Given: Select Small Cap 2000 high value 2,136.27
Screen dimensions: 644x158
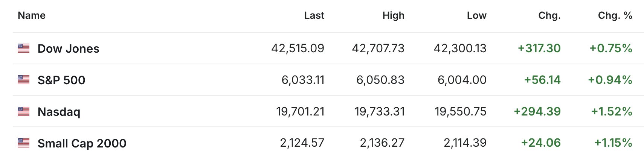Looking at the screenshot, I should pos(382,143).
